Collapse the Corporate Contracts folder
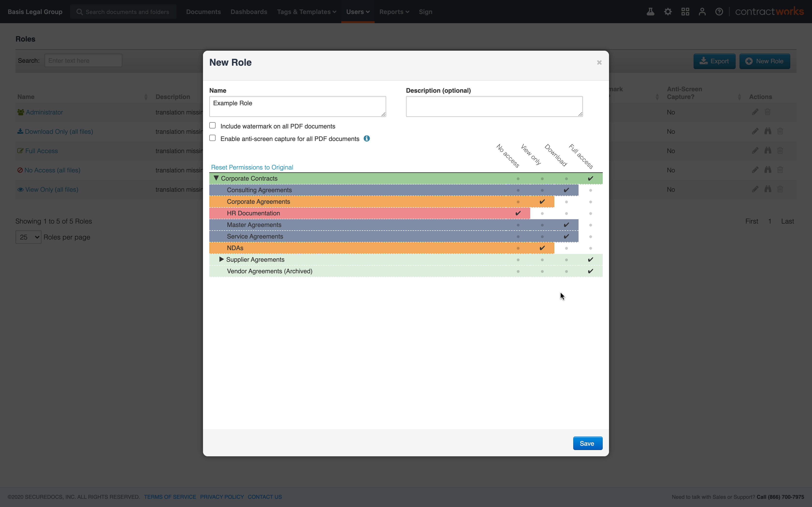This screenshot has width=812, height=507. click(x=217, y=178)
